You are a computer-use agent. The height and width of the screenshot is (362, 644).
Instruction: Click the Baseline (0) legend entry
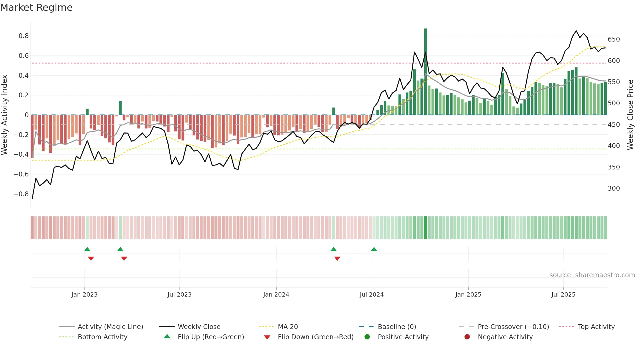coord(387,327)
